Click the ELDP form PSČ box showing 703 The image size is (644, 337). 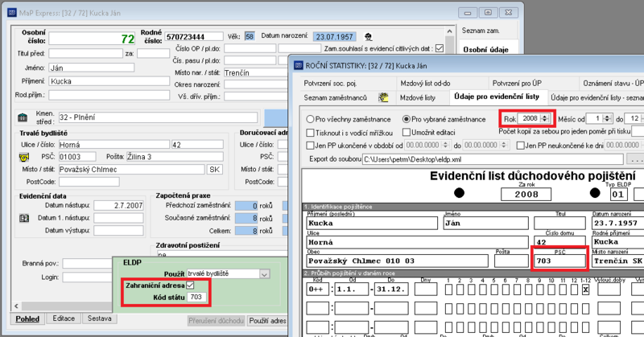559,261
